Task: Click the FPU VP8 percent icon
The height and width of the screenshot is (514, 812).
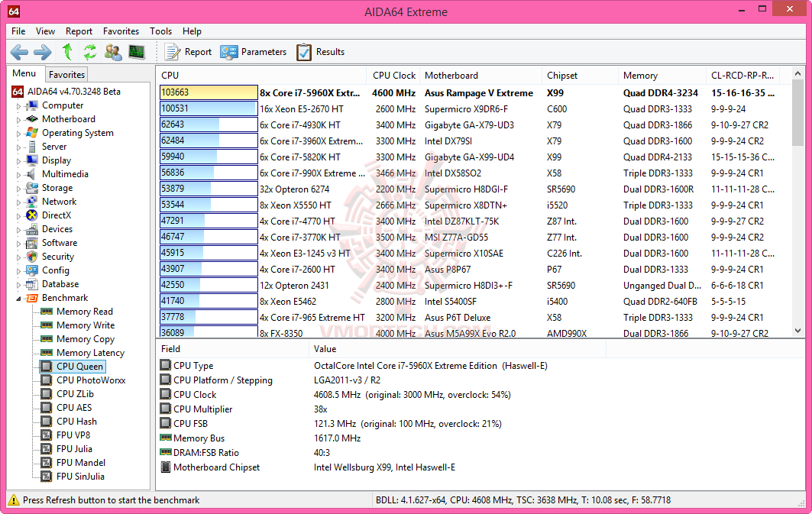Action: (x=47, y=435)
